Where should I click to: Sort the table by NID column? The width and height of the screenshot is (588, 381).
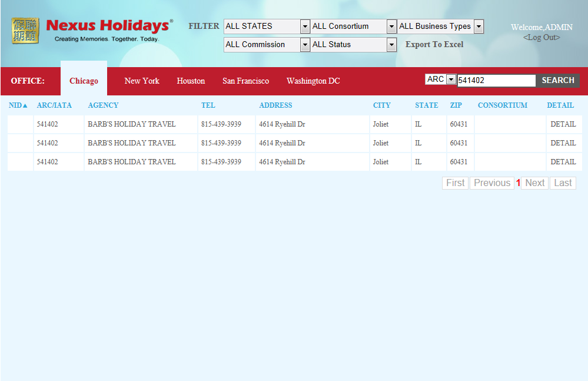tap(18, 105)
